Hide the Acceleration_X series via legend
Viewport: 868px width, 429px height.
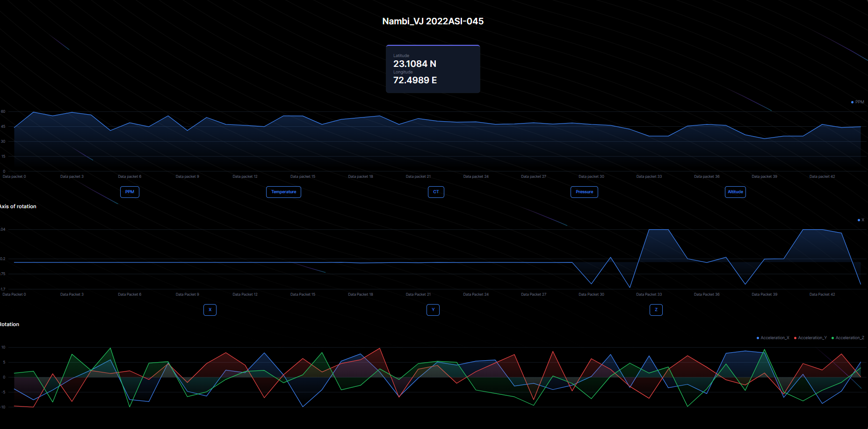click(x=773, y=338)
